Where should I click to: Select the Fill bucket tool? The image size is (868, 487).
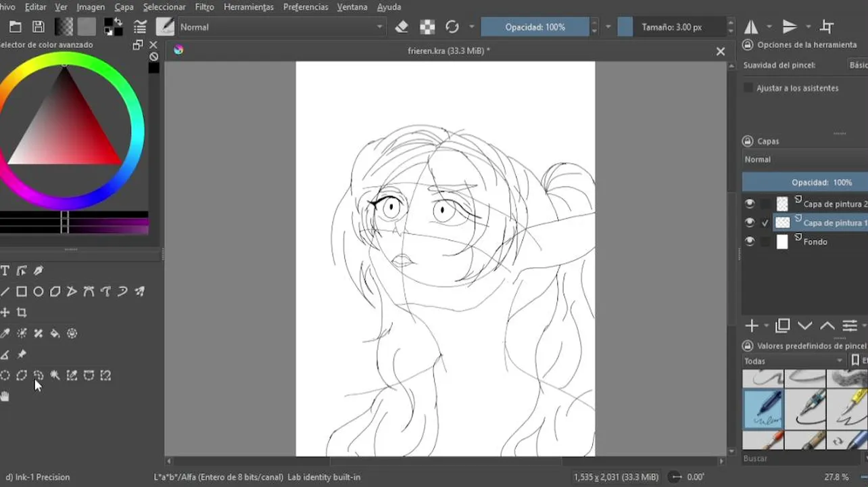click(55, 333)
